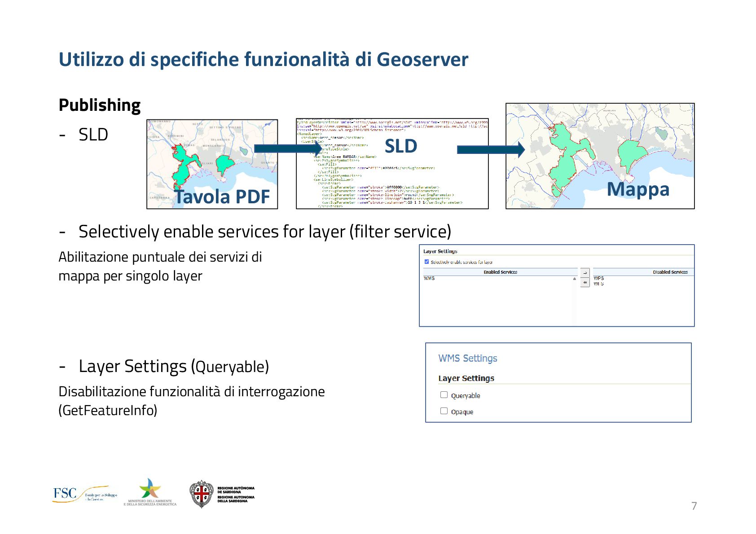
Task: Click 'Layer Settings' heading under WMS Settings
Action: click(x=466, y=378)
